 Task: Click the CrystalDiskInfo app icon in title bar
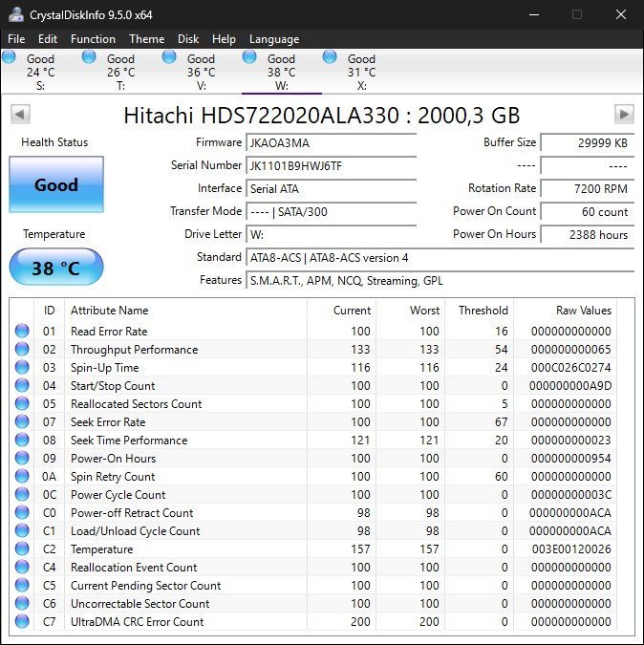coord(13,14)
